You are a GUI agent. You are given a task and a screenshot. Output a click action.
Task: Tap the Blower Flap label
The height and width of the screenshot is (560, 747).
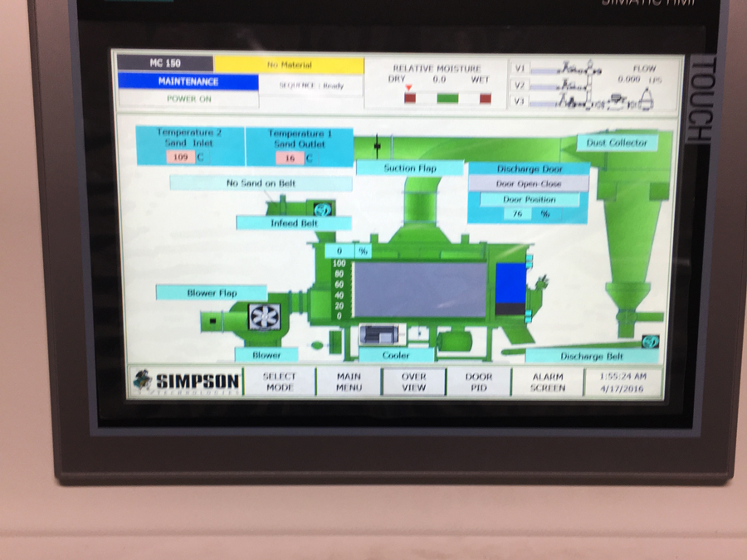212,293
